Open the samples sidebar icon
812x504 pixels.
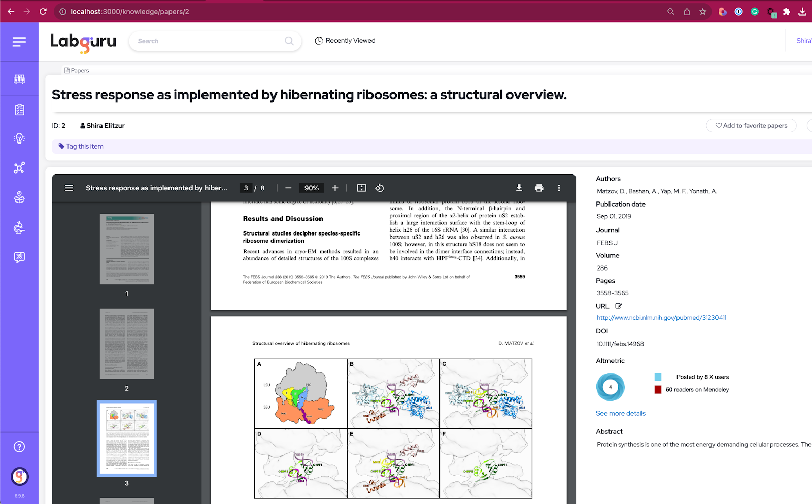[x=19, y=79]
